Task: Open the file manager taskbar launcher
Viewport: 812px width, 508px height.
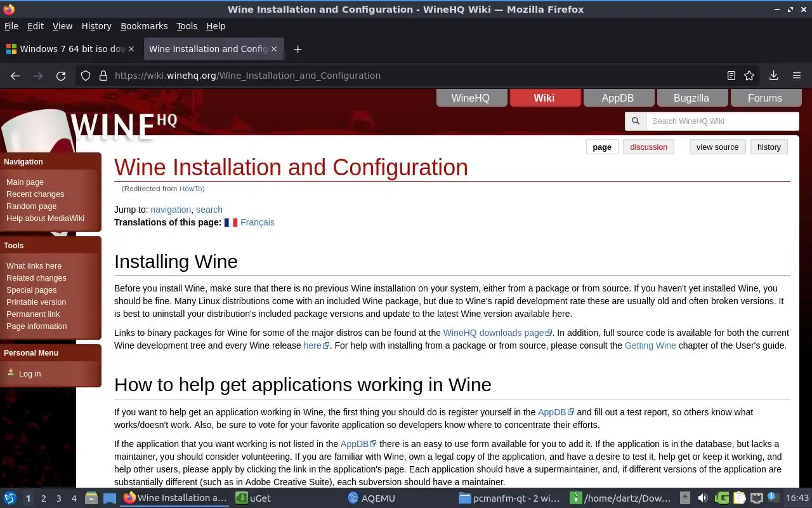Action: (x=91, y=498)
